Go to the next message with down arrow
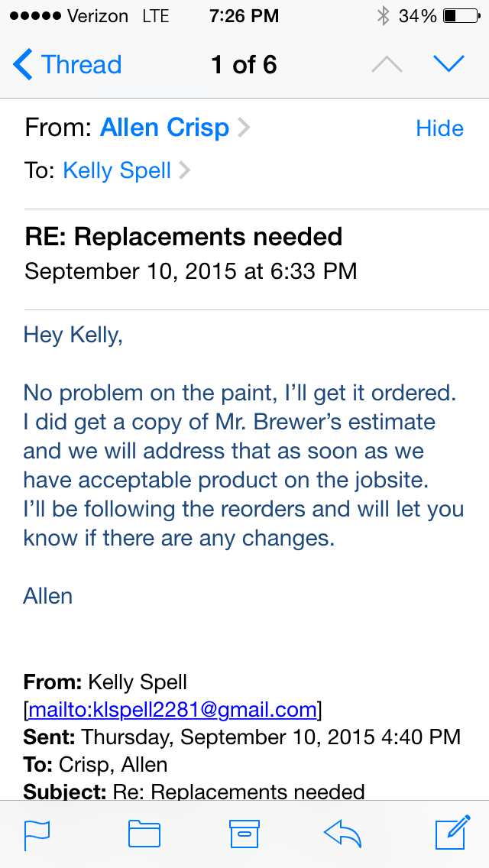Viewport: 489px width, 868px height. point(449,65)
